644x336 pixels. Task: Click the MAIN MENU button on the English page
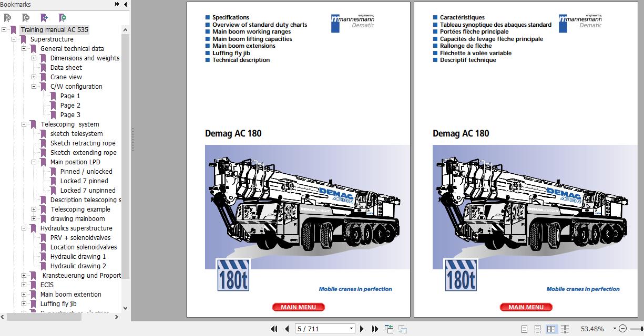pyautogui.click(x=299, y=307)
